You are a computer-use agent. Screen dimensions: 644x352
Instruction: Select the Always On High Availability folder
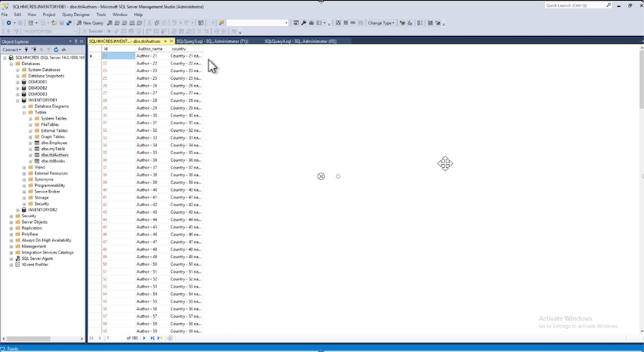(47, 240)
